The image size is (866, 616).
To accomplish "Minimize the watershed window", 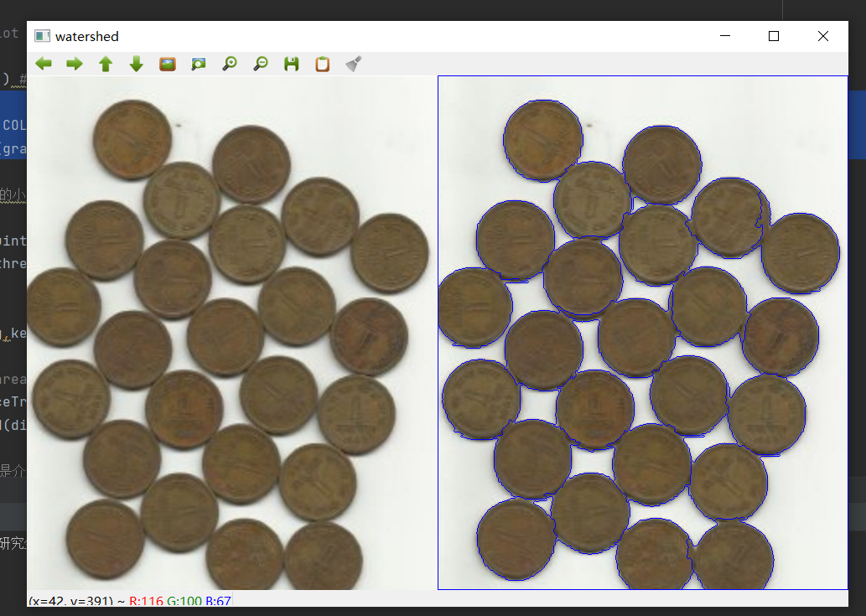I will [x=725, y=36].
